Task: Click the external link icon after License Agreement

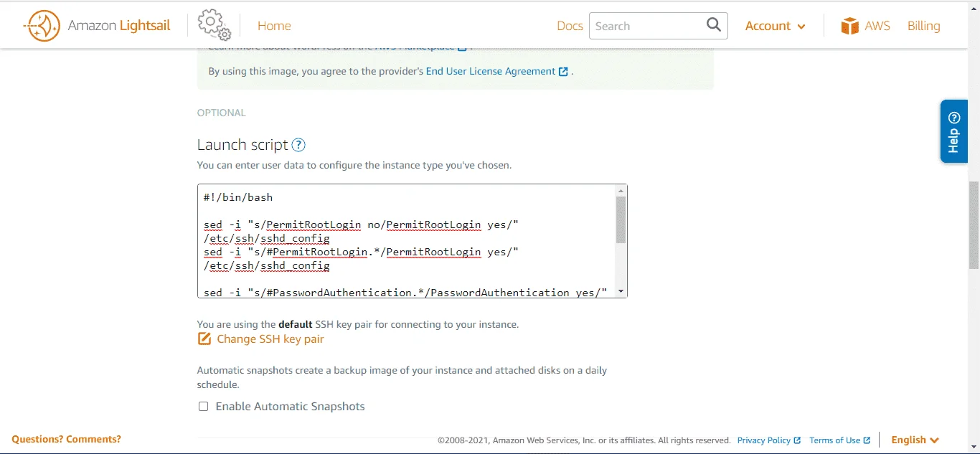Action: 563,72
